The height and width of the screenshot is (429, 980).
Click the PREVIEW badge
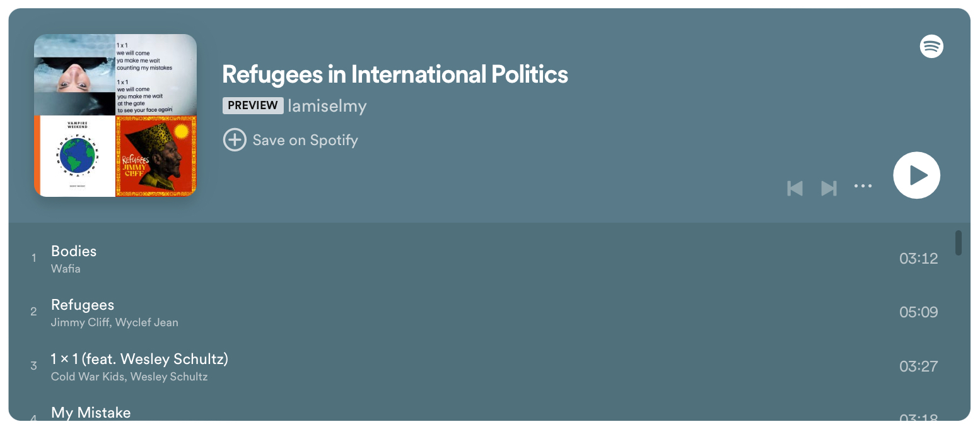pyautogui.click(x=252, y=105)
